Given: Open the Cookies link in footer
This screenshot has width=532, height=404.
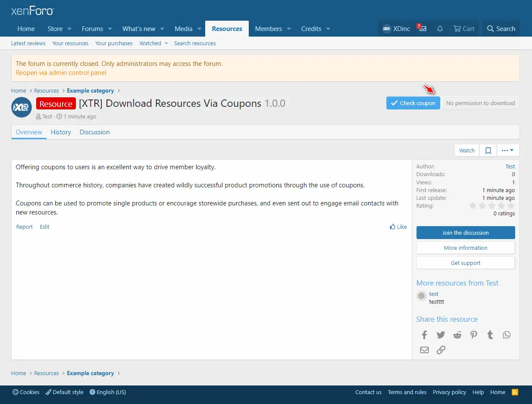Looking at the screenshot, I should [26, 392].
